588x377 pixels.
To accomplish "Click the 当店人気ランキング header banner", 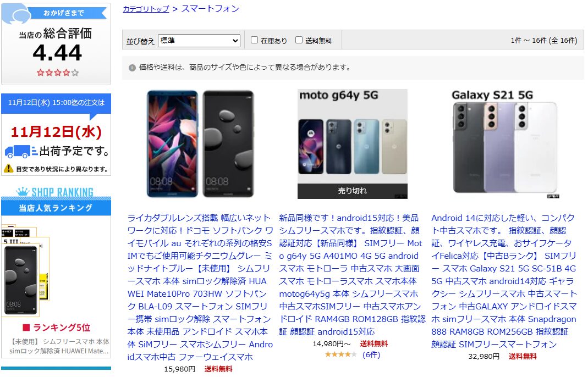I will (x=56, y=208).
